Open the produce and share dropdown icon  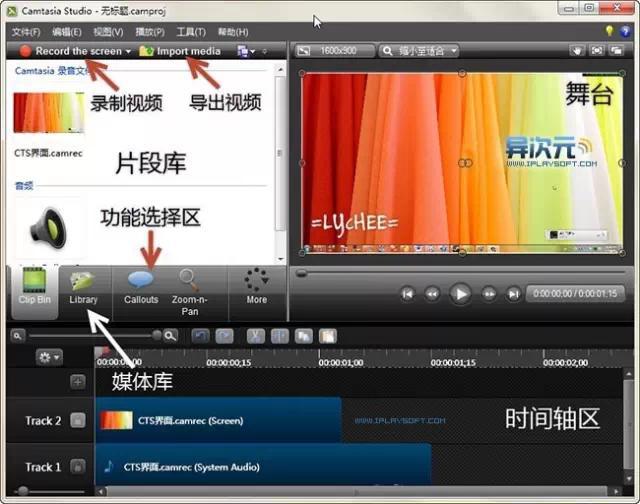pyautogui.click(x=246, y=51)
